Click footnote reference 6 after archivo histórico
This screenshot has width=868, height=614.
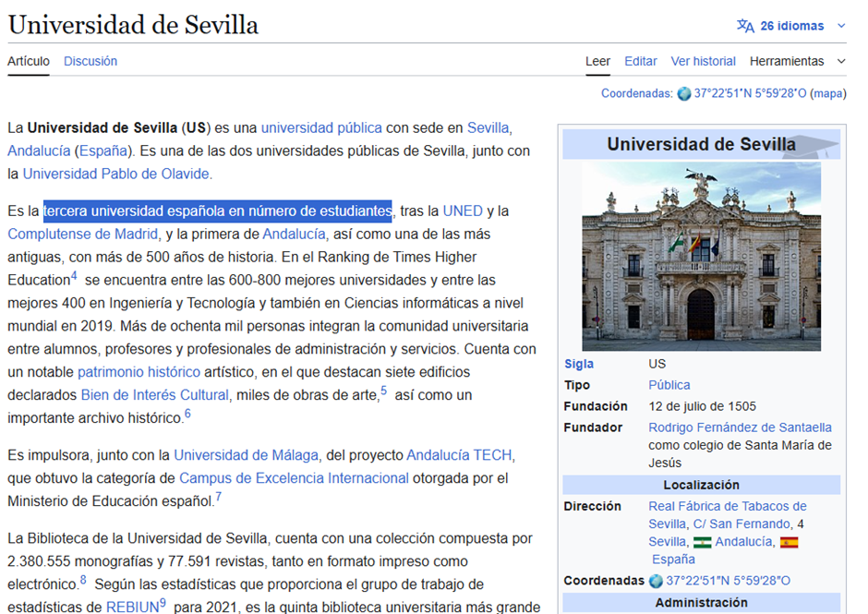click(x=187, y=414)
